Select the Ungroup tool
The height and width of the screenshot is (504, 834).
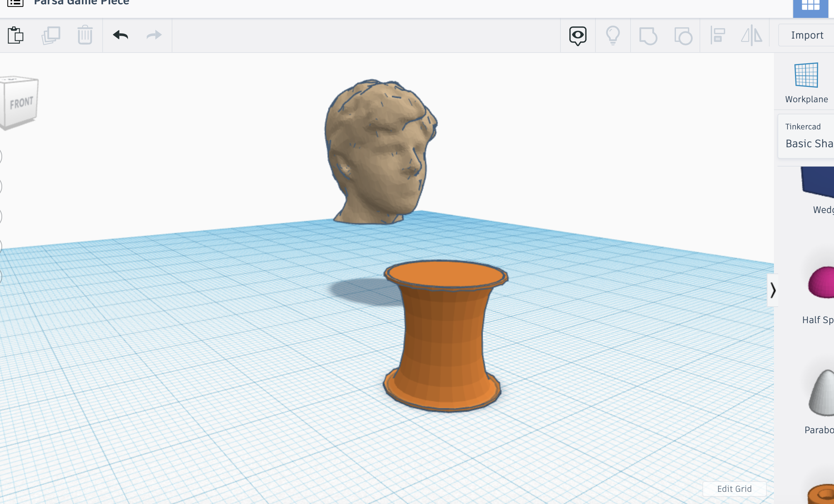(x=683, y=35)
